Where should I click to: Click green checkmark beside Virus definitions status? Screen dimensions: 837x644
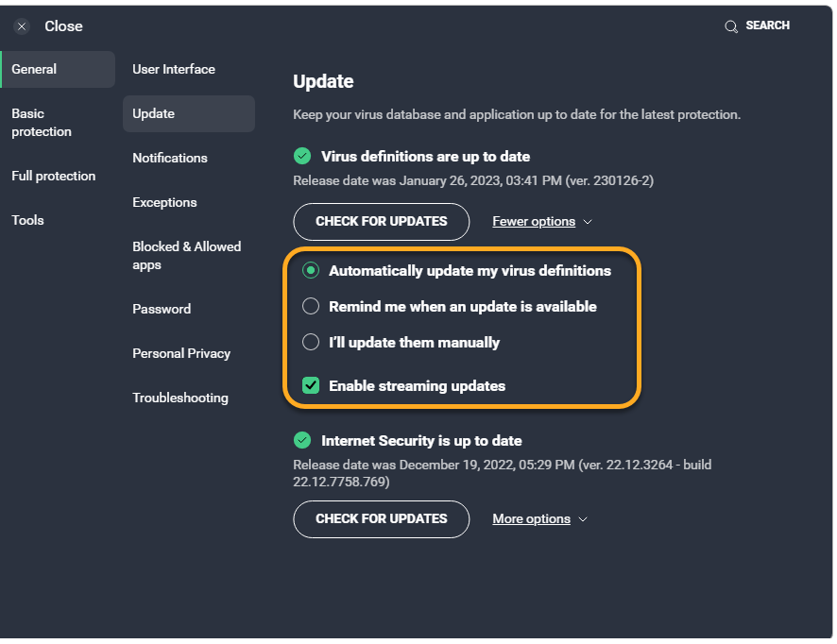[x=302, y=156]
